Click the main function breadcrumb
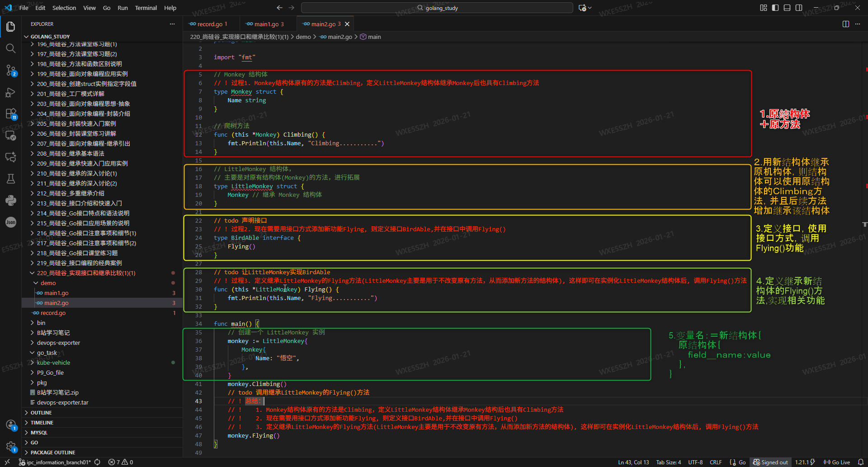 (x=370, y=37)
